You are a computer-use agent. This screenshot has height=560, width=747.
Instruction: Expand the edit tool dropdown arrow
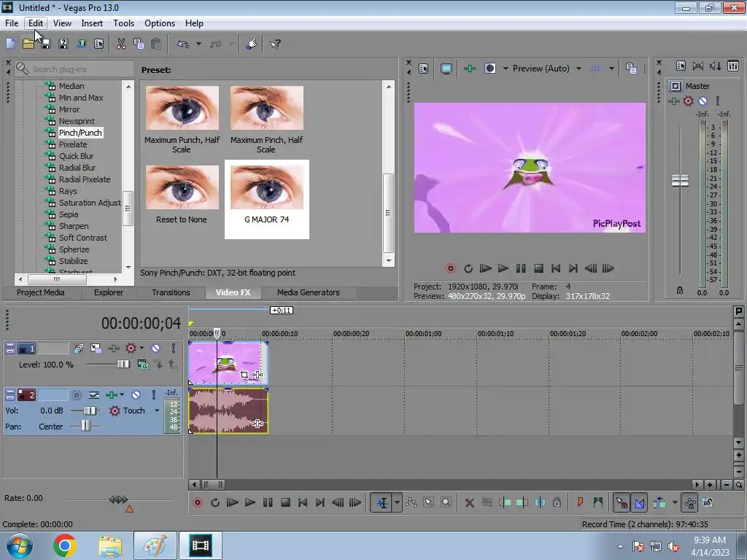coord(397,502)
